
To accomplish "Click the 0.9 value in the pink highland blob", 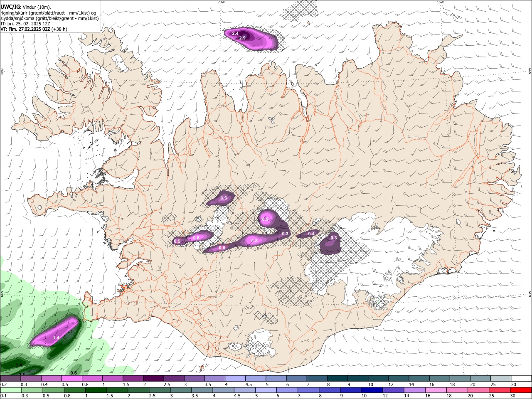I will pos(266,219).
